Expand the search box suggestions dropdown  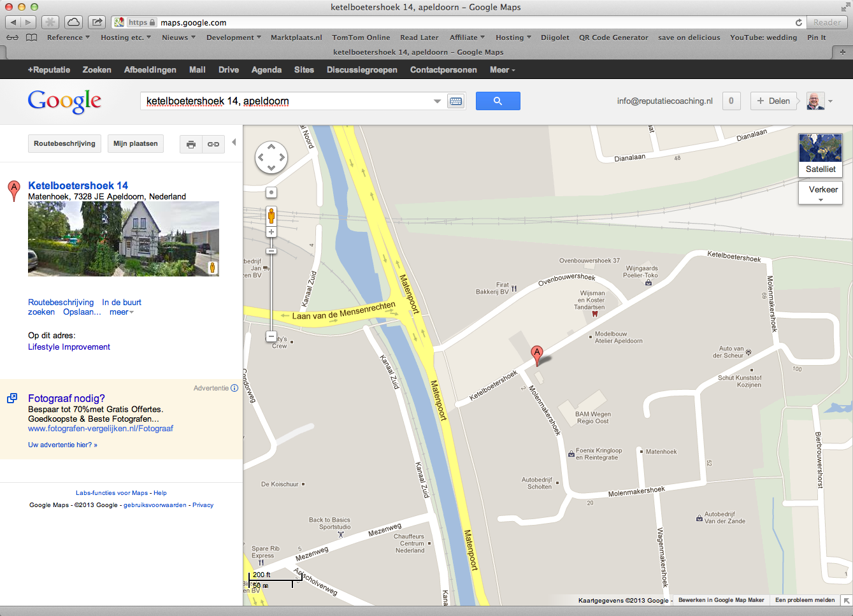[437, 101]
